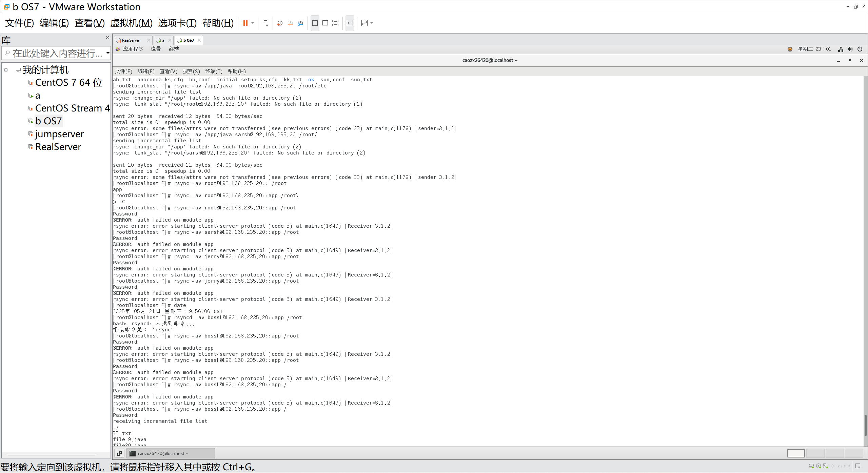
Task: Click the guest network status icon
Action: click(841, 49)
